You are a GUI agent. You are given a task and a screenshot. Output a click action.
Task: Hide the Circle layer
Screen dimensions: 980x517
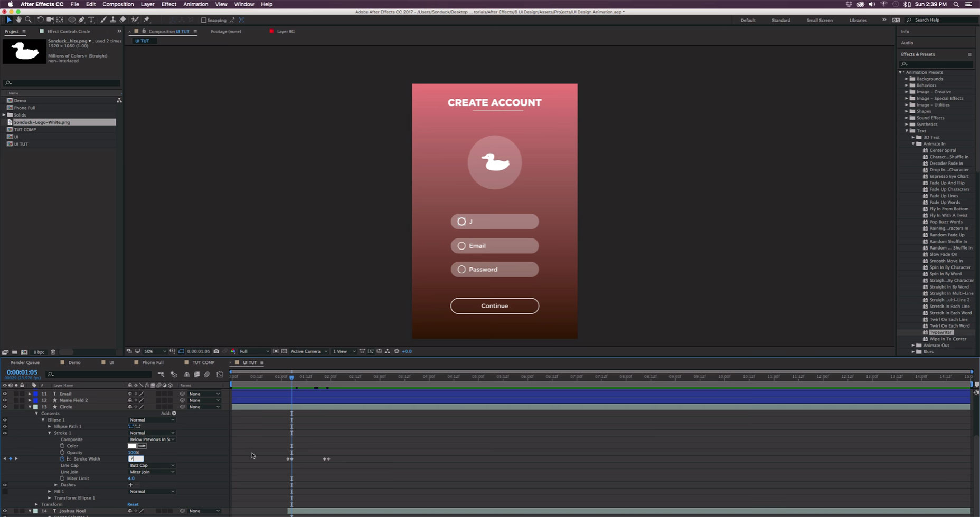[x=5, y=407]
